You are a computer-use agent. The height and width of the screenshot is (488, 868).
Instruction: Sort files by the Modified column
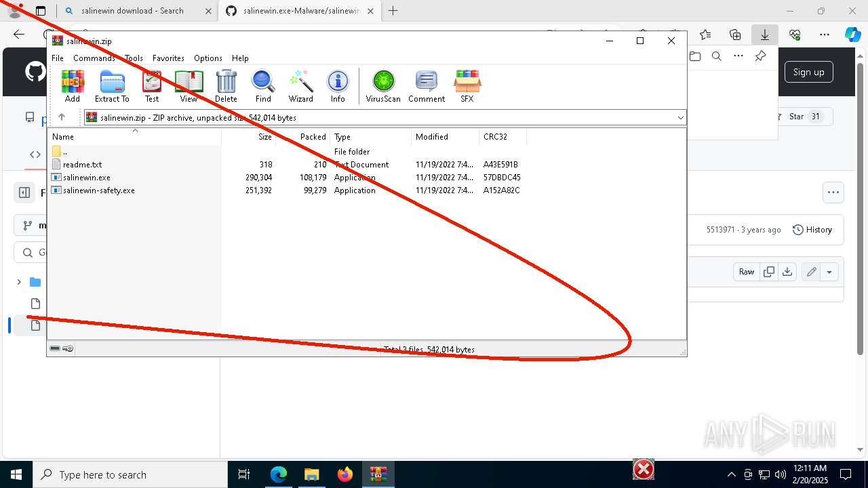(x=446, y=136)
